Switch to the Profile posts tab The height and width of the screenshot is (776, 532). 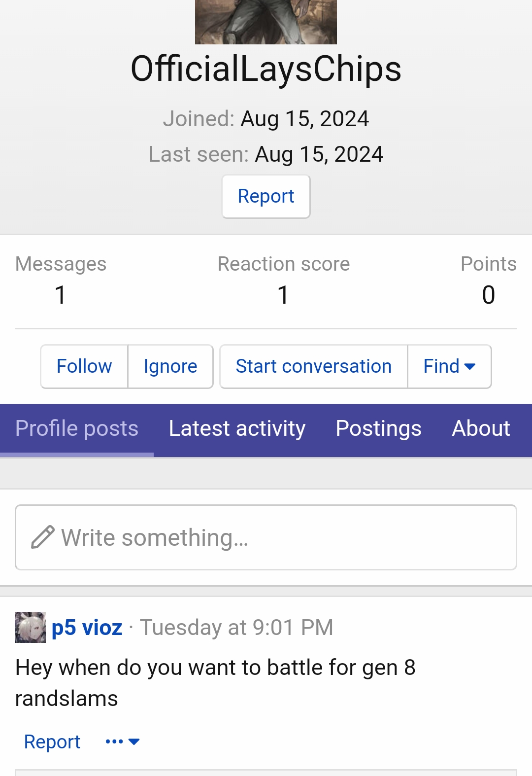click(77, 428)
